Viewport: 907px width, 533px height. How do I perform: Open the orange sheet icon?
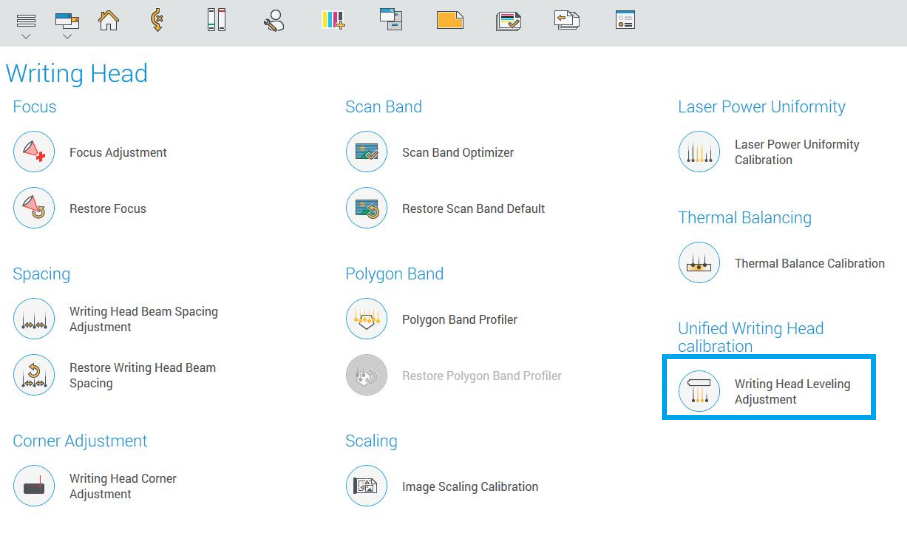[450, 20]
